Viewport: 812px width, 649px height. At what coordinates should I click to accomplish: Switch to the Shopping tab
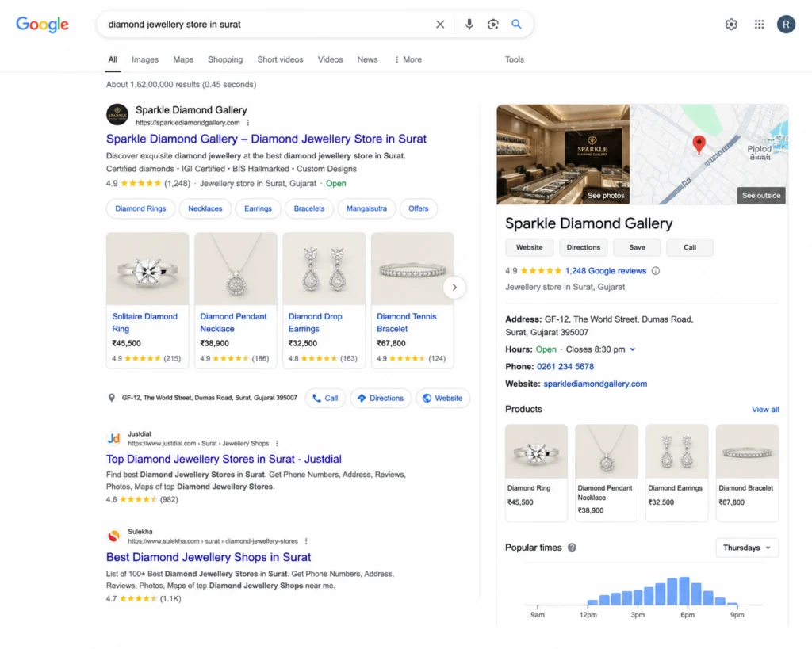(x=225, y=59)
